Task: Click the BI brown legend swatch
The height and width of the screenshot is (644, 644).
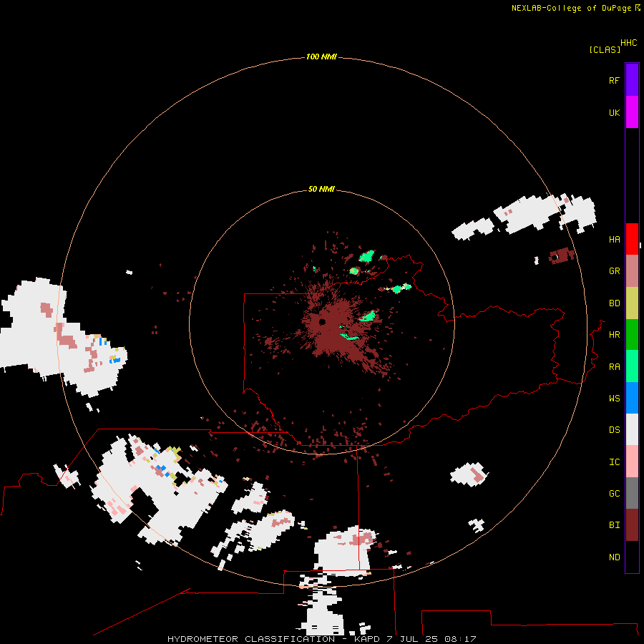Action: point(632,525)
